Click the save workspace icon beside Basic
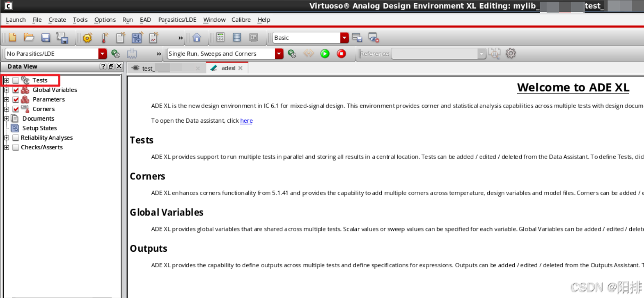Screen dimensions: 644x298 point(357,38)
